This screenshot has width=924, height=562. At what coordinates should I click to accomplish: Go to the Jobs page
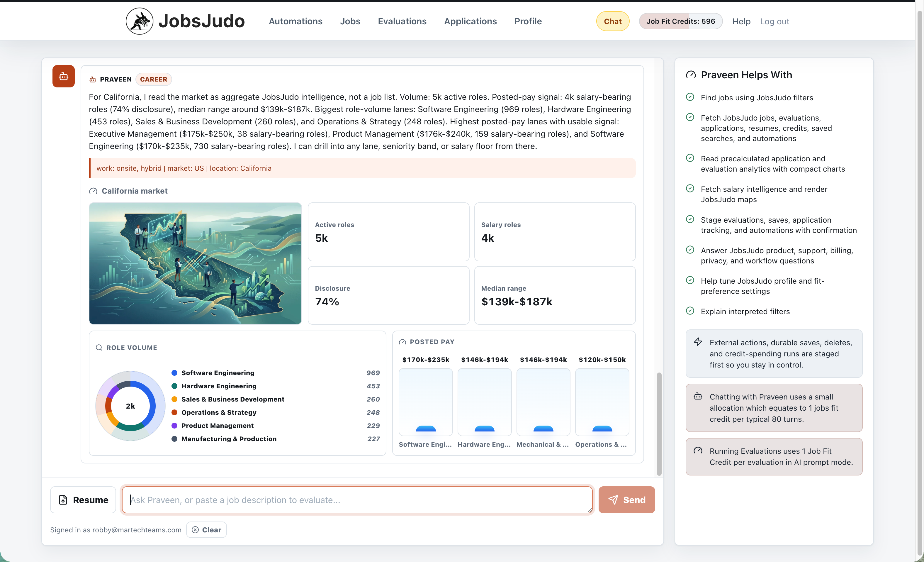[x=350, y=21]
